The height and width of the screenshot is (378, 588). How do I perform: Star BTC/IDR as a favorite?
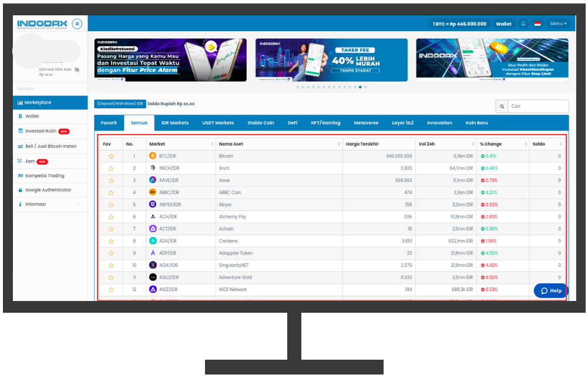coord(110,156)
